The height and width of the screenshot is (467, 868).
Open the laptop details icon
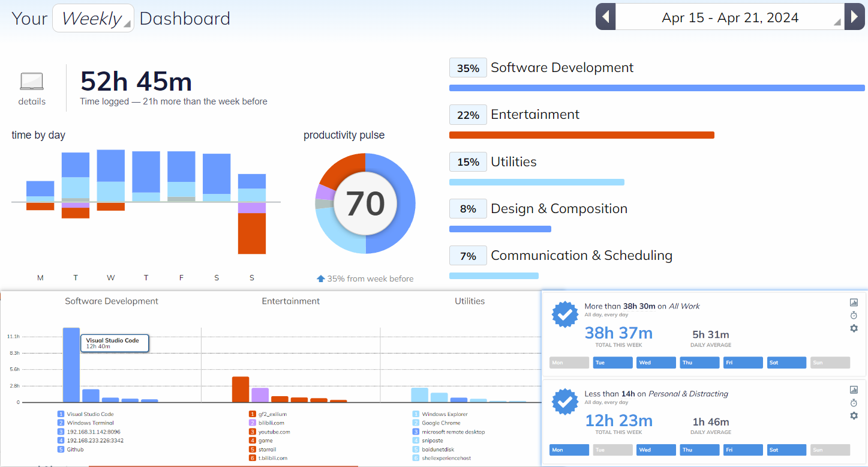[x=32, y=82]
